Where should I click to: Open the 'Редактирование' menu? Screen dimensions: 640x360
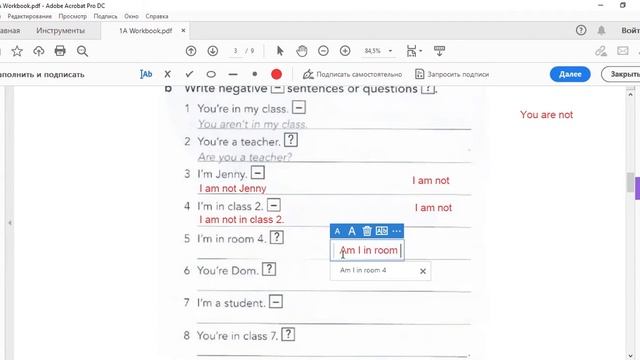point(29,16)
